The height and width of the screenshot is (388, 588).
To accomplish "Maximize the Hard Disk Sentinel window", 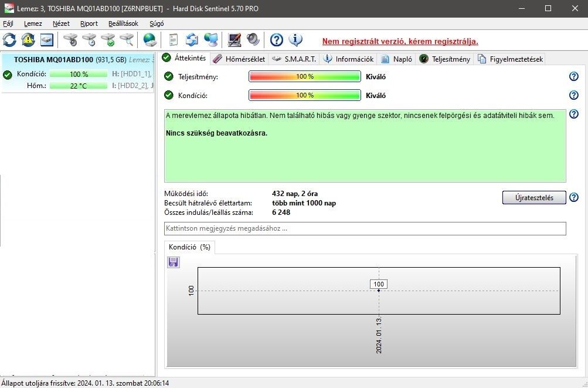I will 548,8.
